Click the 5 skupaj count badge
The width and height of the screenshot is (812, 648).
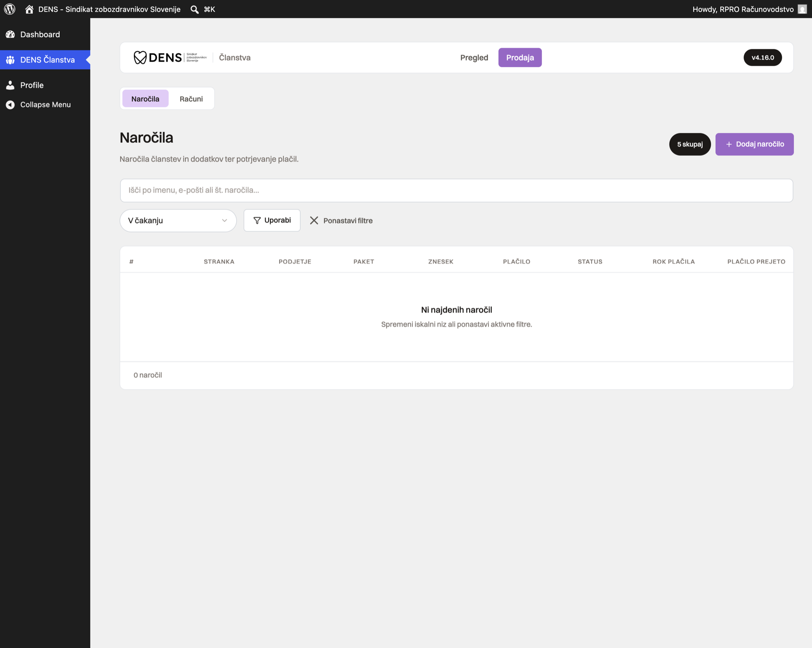[x=690, y=144]
